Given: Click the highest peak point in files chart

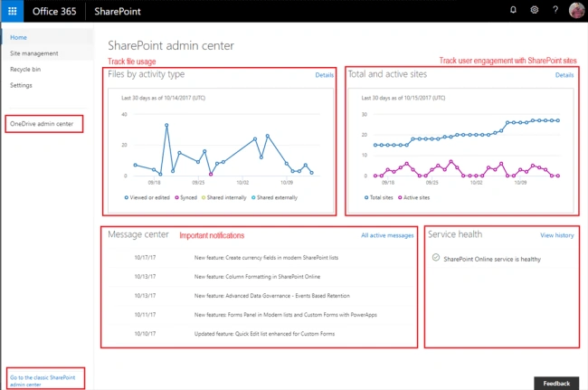Looking at the screenshot, I should click(x=166, y=125).
